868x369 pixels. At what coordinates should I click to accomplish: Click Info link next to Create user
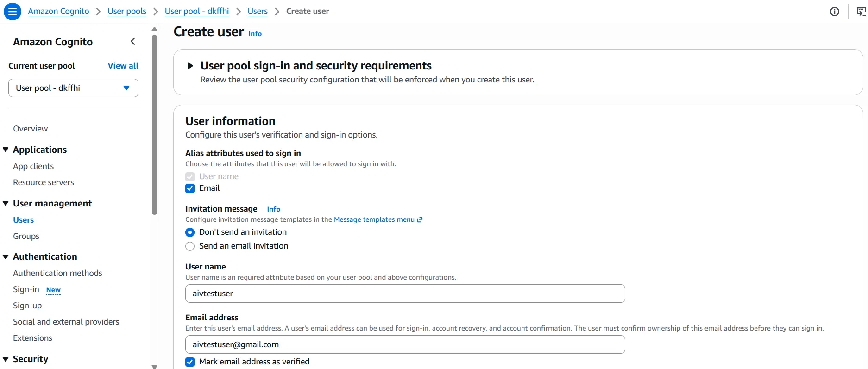(255, 34)
